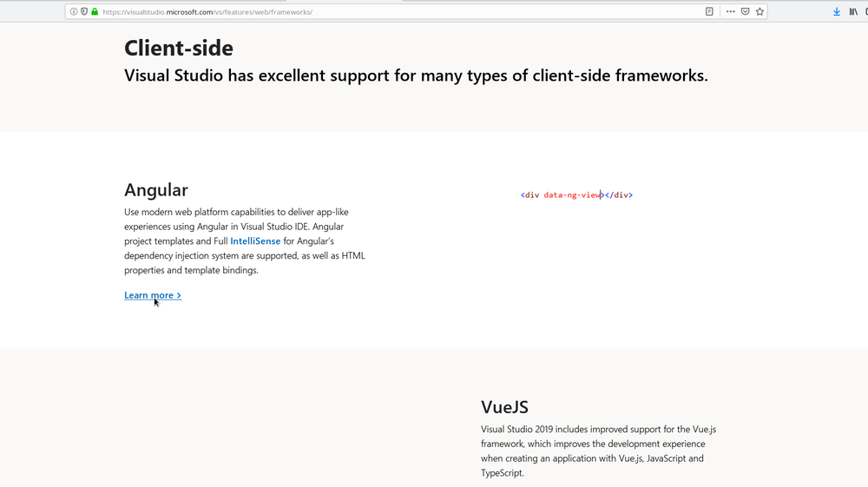Open the Firefox Library menu
This screenshot has width=868, height=487.
854,12
